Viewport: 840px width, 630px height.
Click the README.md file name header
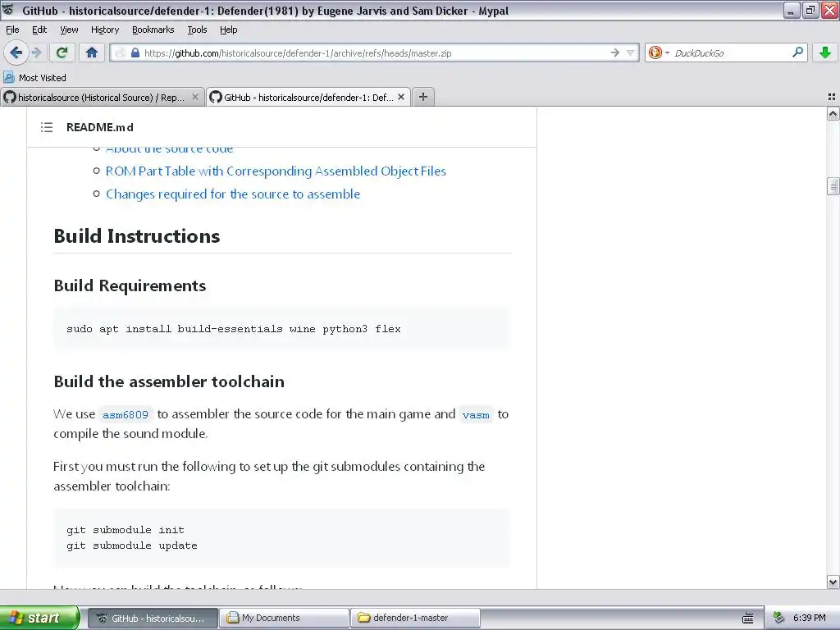(x=99, y=127)
